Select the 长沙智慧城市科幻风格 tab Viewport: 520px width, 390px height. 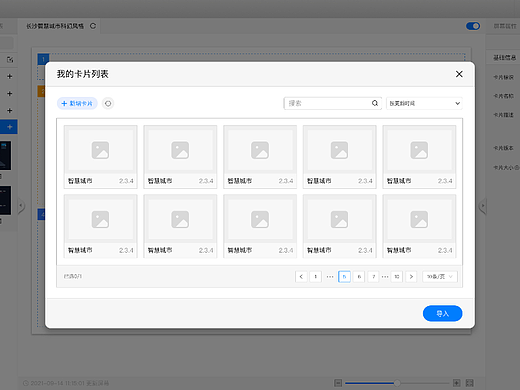[x=55, y=26]
